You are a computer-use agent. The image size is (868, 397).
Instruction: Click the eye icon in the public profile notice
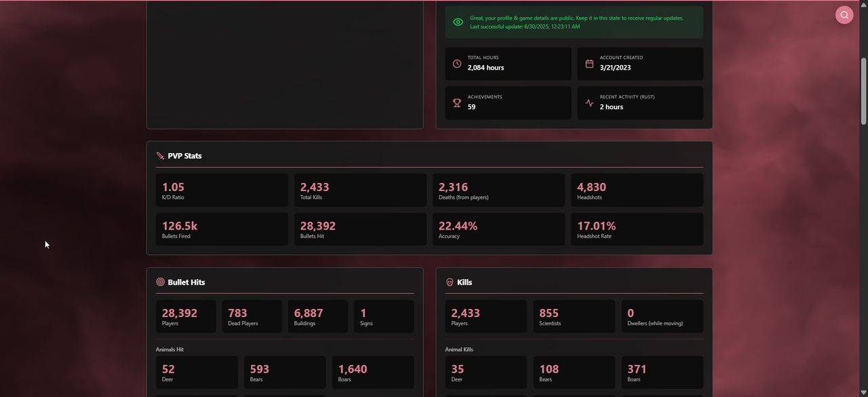(x=458, y=22)
